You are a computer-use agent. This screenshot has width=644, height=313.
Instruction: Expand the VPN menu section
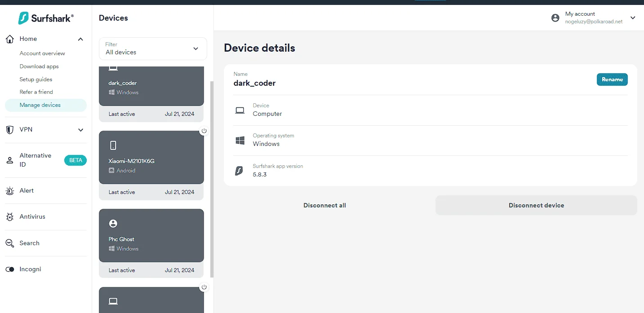point(81,130)
